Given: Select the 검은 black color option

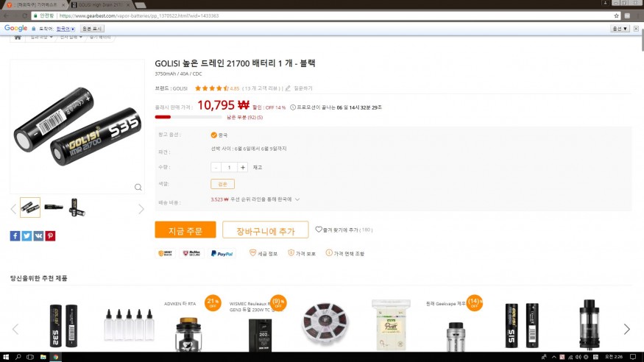Looking at the screenshot, I should pos(222,184).
